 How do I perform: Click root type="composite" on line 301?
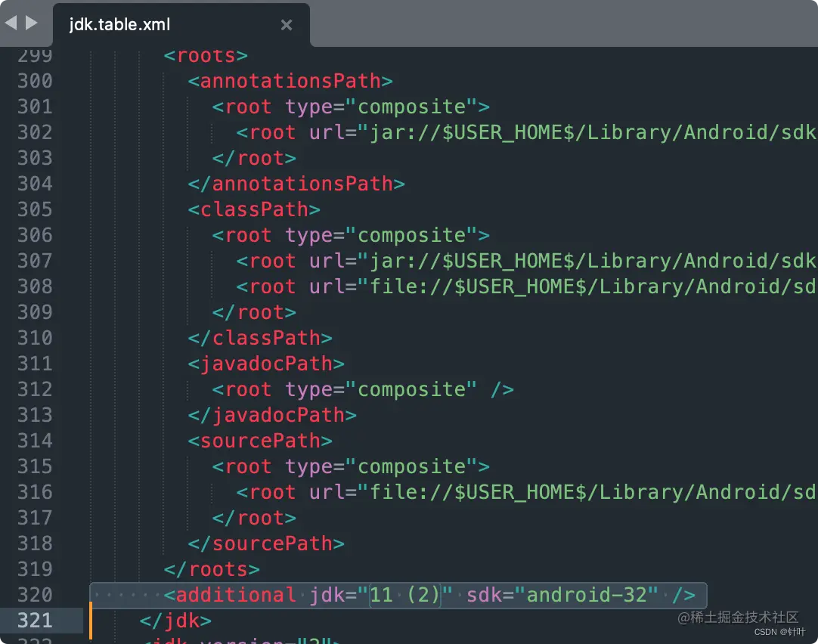point(351,107)
